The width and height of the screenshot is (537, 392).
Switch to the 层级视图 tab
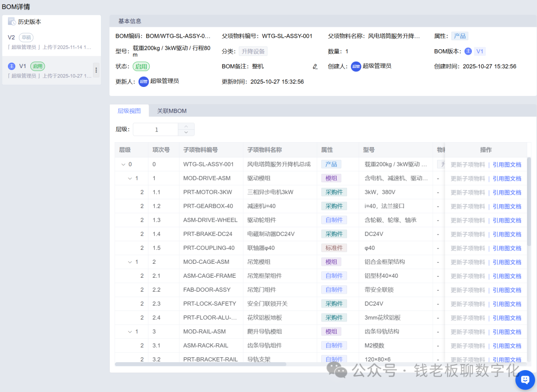pyautogui.click(x=129, y=111)
